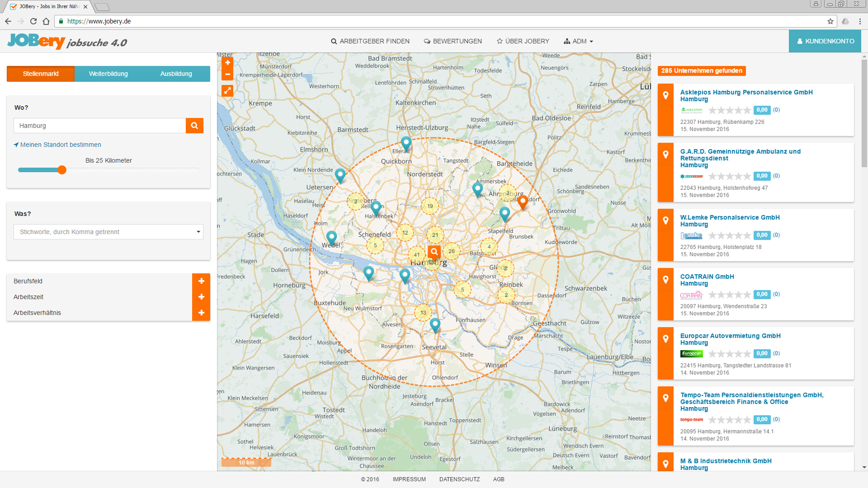
Task: Click star rating on Europcar card
Action: pos(729,354)
